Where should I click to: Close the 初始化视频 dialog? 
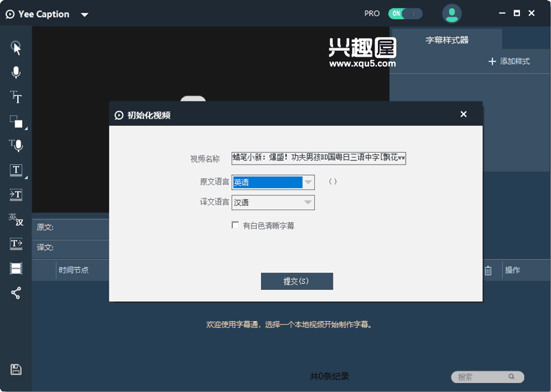point(464,114)
